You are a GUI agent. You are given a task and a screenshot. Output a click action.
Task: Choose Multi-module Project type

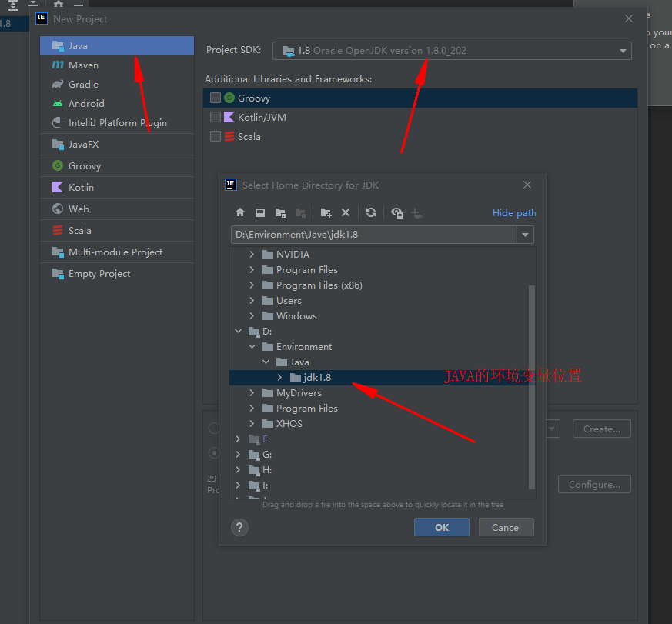(x=117, y=252)
